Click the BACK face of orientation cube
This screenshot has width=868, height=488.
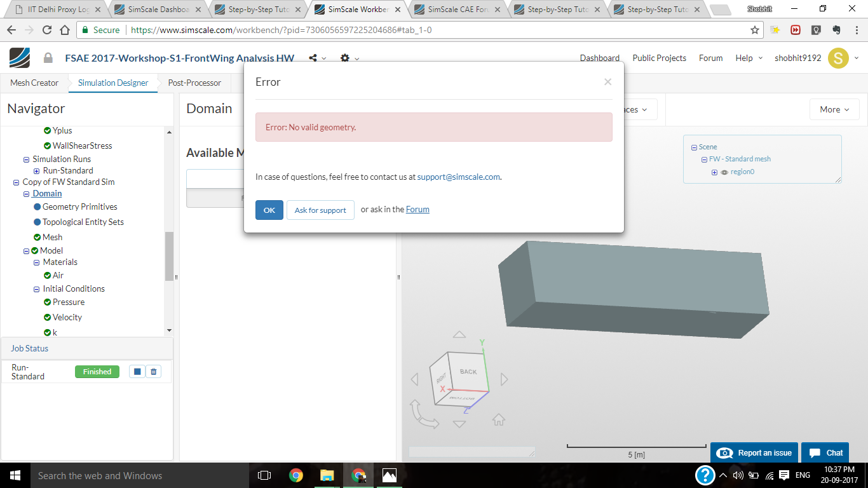click(468, 372)
